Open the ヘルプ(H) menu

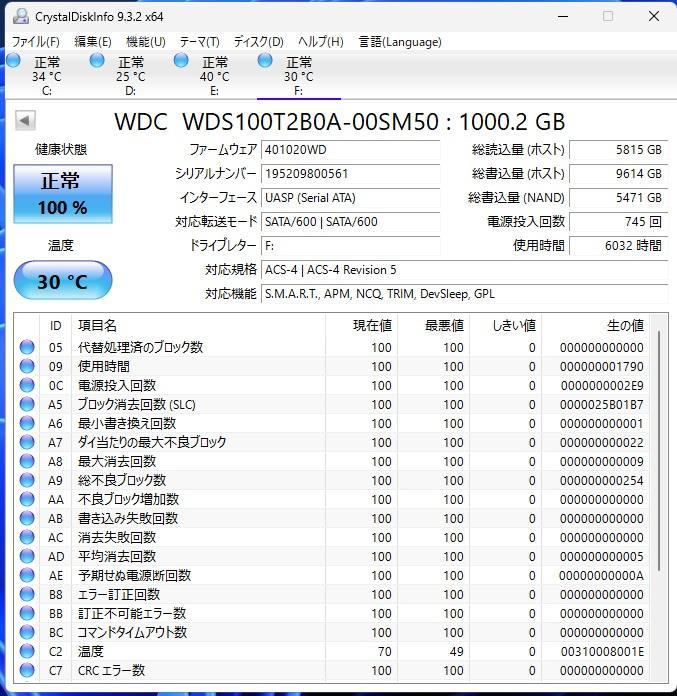click(321, 42)
